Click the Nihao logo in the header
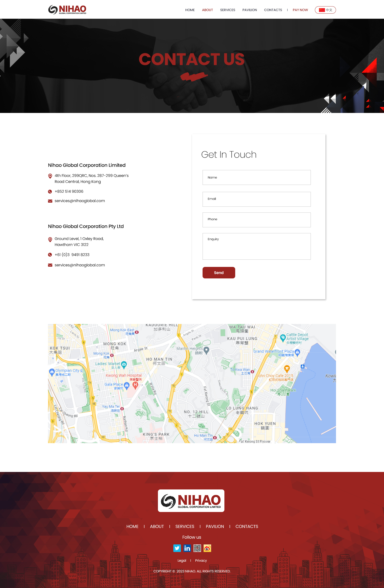This screenshot has width=384, height=588. click(x=67, y=10)
